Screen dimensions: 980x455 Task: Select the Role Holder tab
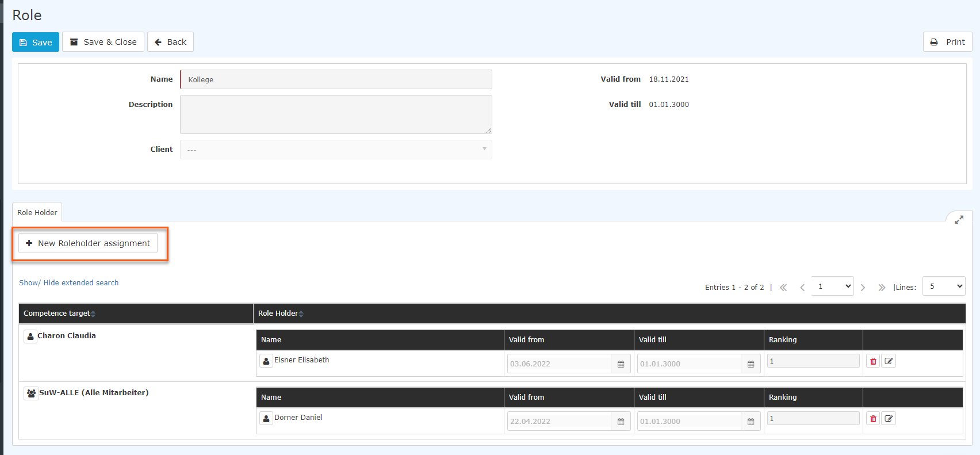pyautogui.click(x=37, y=212)
